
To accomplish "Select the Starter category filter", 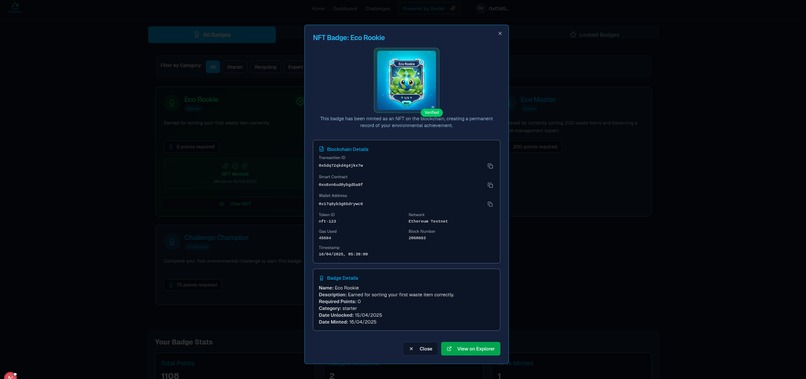I will [x=235, y=67].
